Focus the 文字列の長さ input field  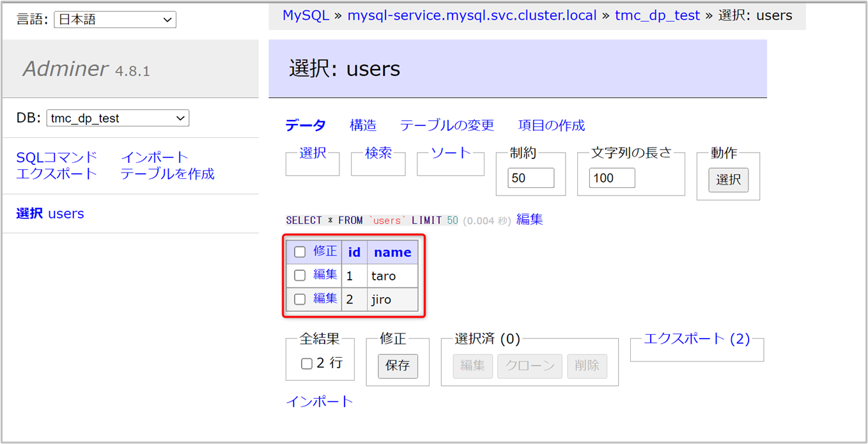click(x=612, y=178)
